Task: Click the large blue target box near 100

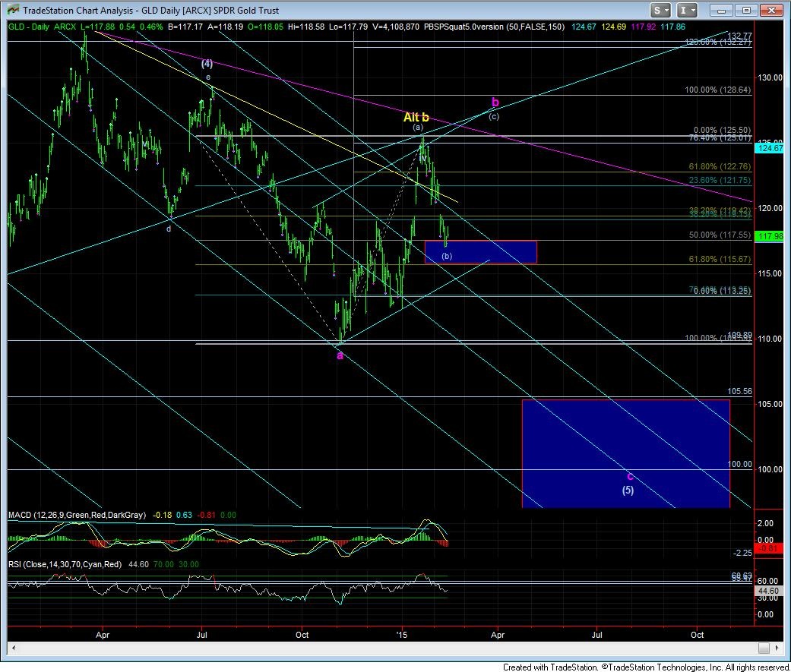Action: [625, 454]
